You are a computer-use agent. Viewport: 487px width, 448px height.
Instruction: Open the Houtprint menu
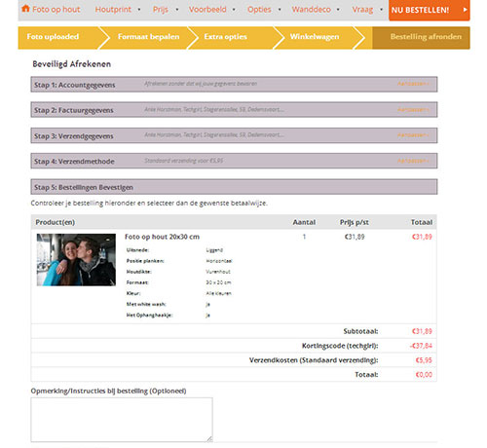point(113,10)
